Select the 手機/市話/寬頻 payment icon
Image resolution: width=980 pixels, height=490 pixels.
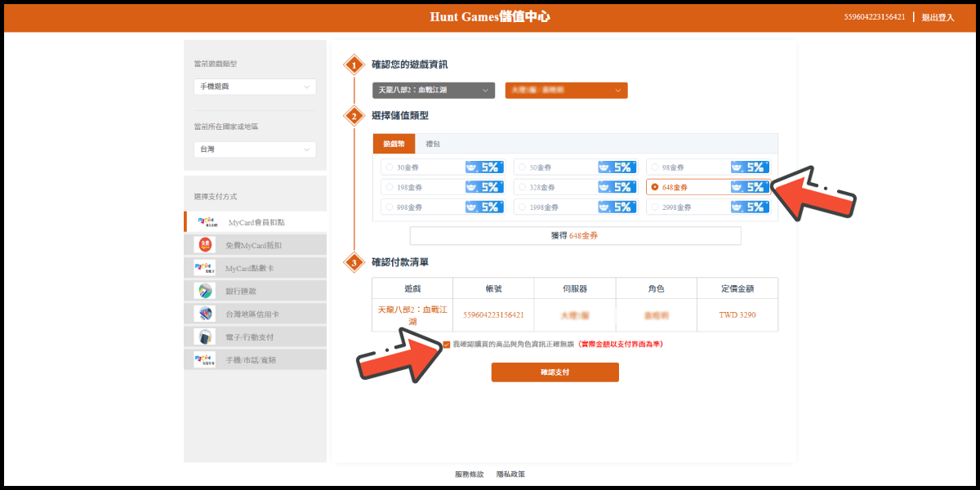tap(205, 359)
